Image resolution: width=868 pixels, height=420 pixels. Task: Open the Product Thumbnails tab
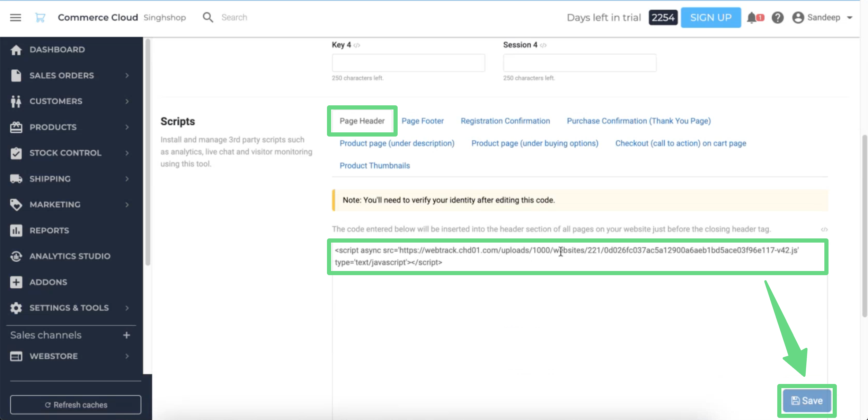coord(374,166)
